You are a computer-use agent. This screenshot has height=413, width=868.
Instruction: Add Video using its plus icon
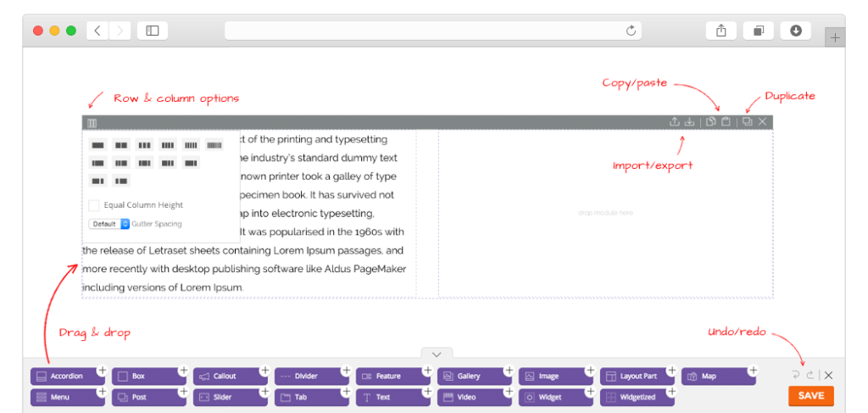(x=509, y=392)
